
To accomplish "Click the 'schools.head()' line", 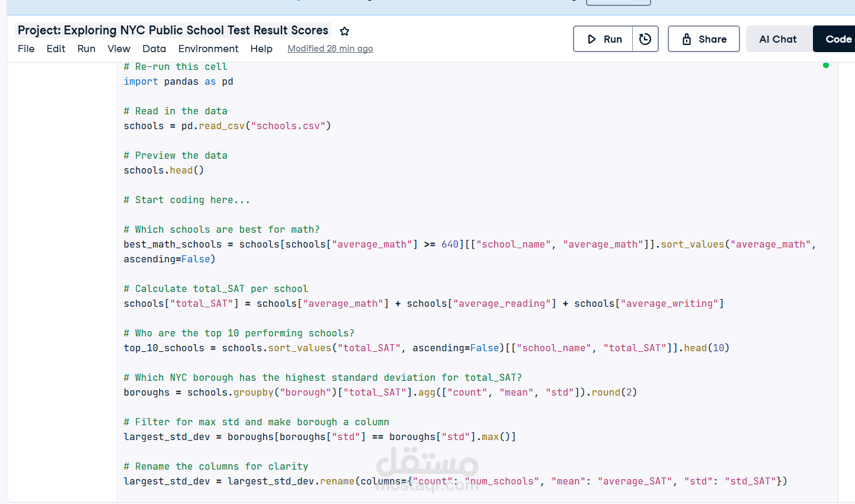I will [x=164, y=170].
